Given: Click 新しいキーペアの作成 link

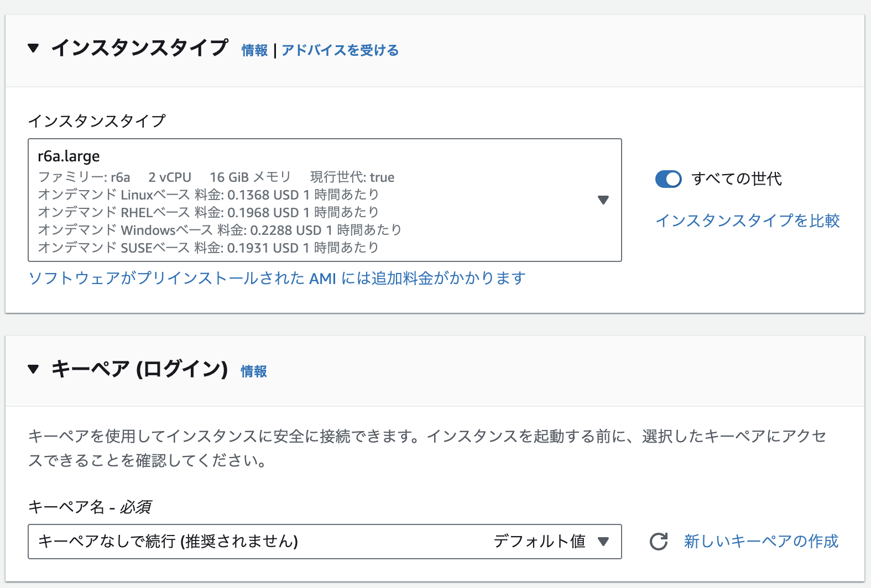Looking at the screenshot, I should (761, 542).
